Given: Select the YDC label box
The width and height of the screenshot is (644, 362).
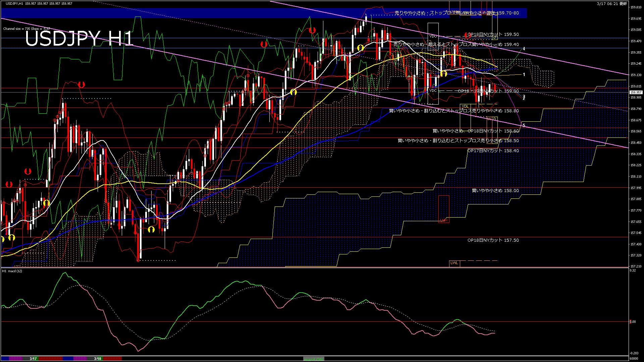Looking at the screenshot, I should point(433,90).
